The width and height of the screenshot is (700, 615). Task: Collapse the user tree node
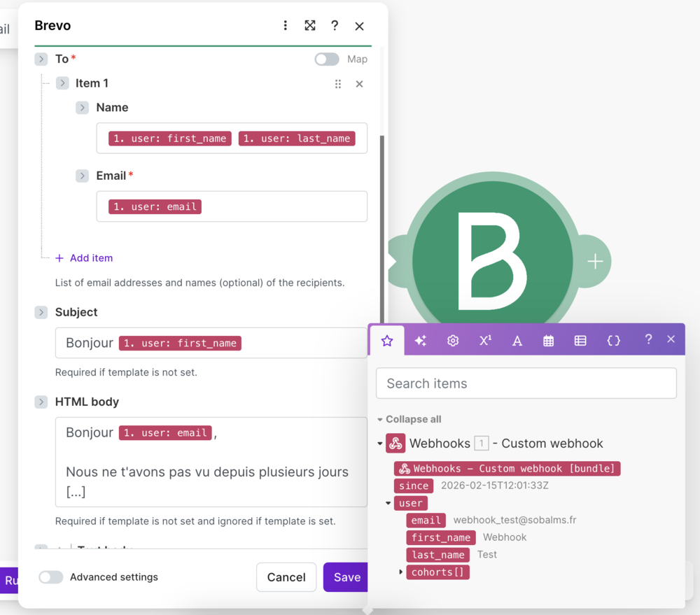pyautogui.click(x=388, y=503)
